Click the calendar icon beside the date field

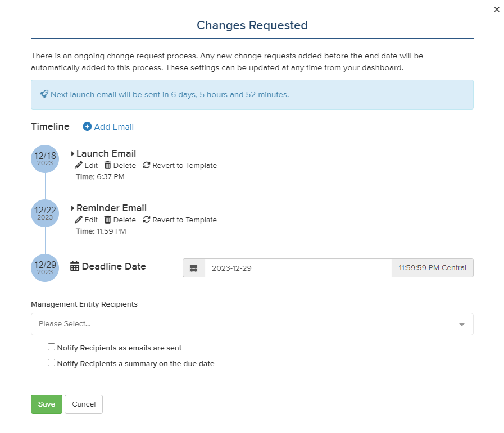pos(194,268)
